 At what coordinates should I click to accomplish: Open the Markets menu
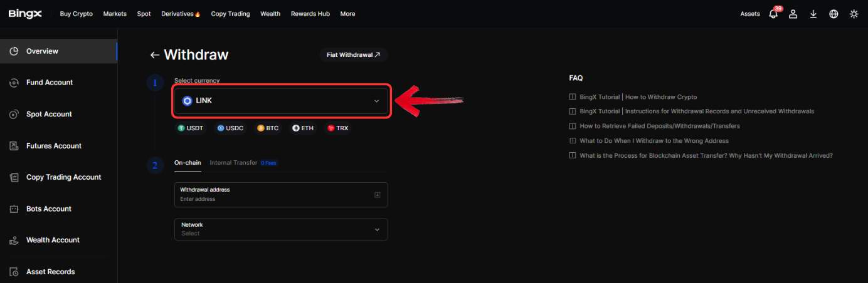pos(115,14)
